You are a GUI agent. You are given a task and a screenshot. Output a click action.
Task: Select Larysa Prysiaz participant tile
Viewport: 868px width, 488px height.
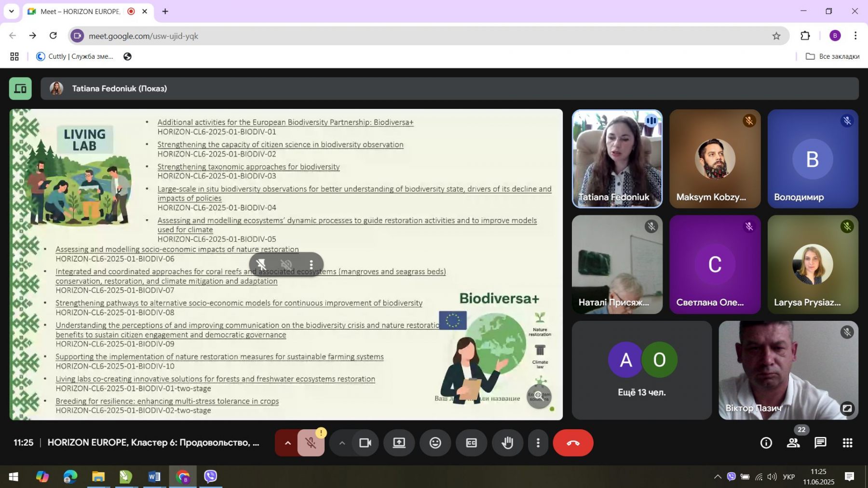click(813, 264)
